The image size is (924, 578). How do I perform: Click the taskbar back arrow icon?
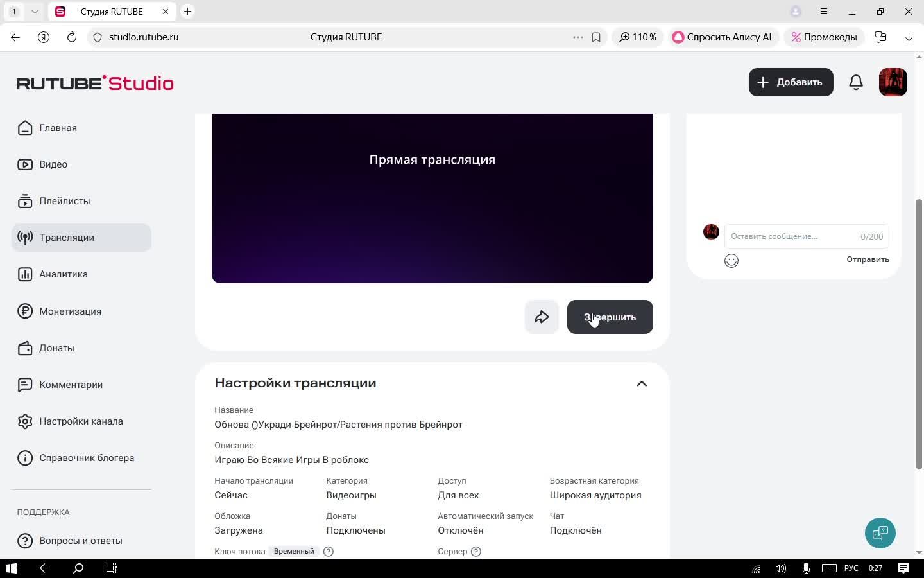[x=45, y=568]
